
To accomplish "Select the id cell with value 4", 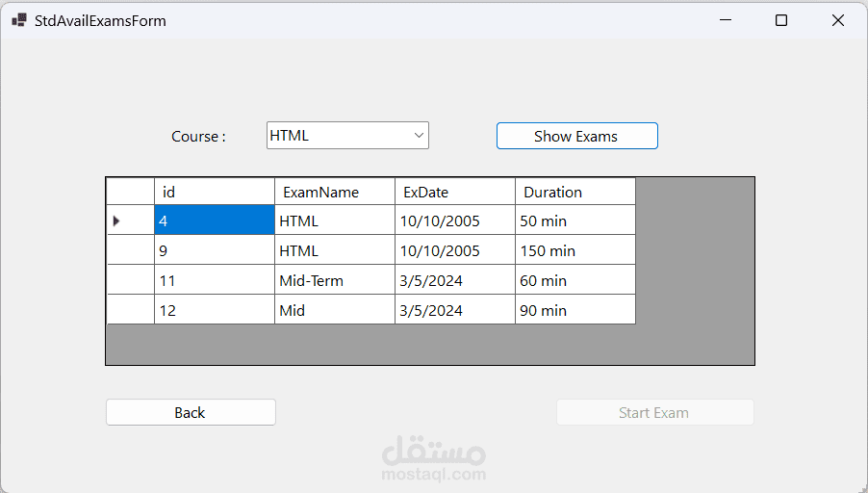I will pyautogui.click(x=215, y=221).
